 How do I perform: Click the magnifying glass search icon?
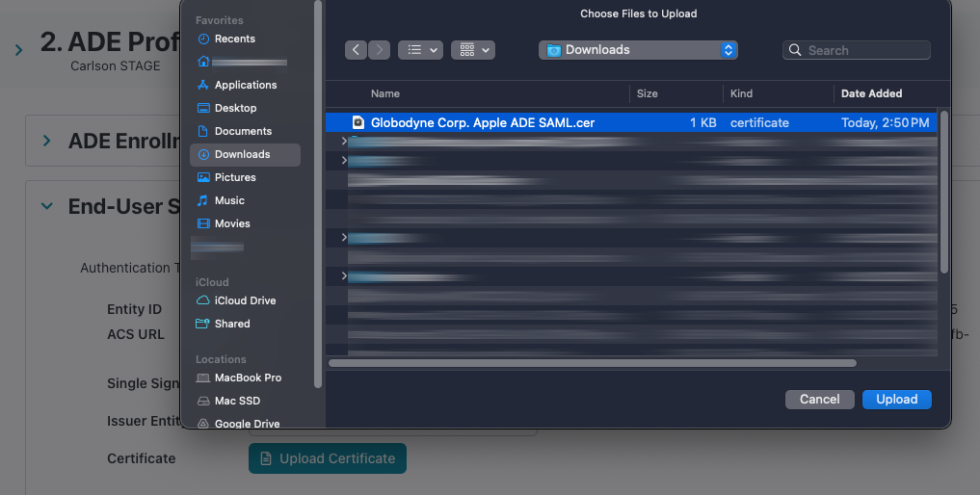point(795,50)
